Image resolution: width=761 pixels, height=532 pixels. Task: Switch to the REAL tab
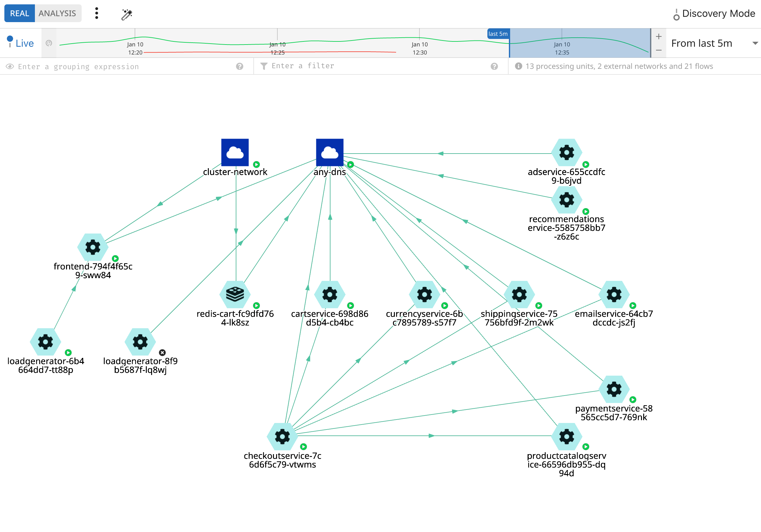[20, 13]
